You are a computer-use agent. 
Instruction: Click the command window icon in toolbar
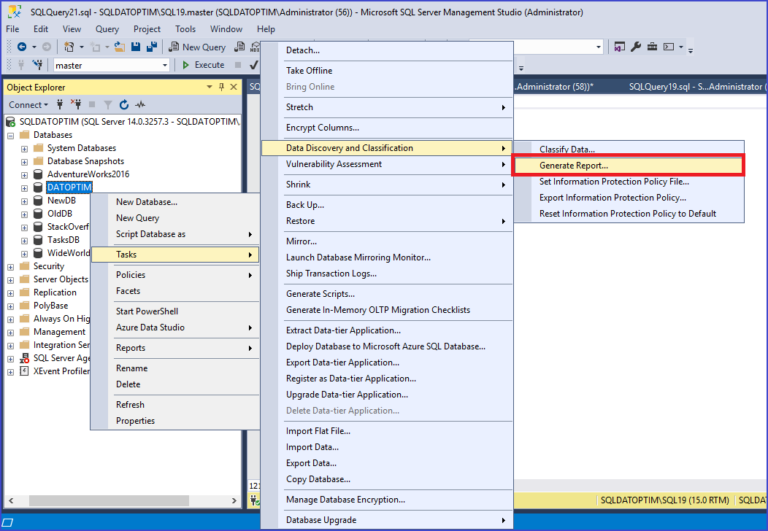coord(669,47)
